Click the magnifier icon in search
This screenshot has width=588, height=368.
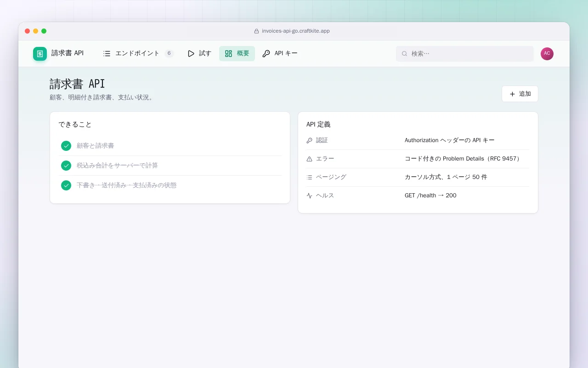click(405, 53)
